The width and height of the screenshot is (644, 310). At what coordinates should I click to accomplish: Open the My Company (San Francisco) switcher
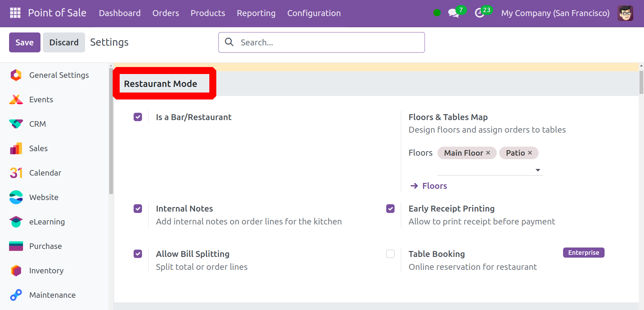[555, 13]
